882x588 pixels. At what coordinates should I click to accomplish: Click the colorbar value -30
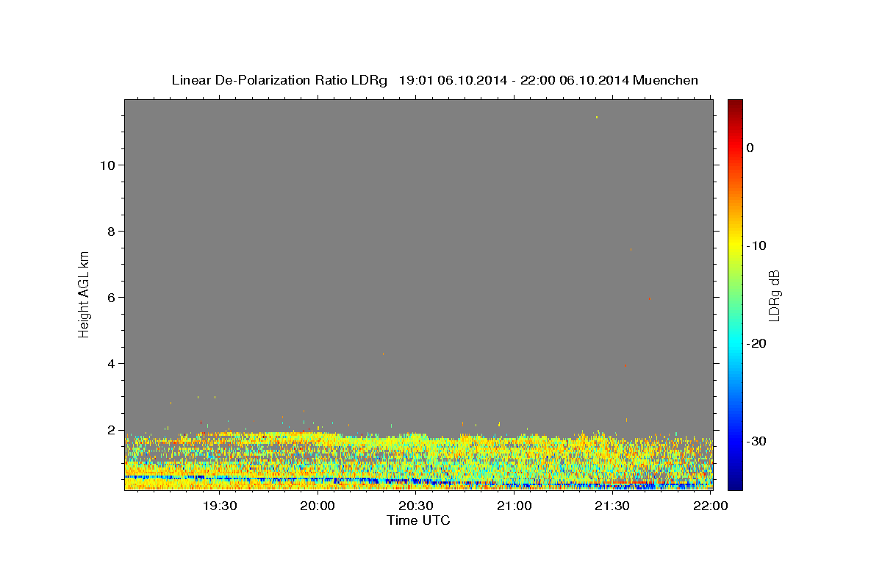point(756,441)
